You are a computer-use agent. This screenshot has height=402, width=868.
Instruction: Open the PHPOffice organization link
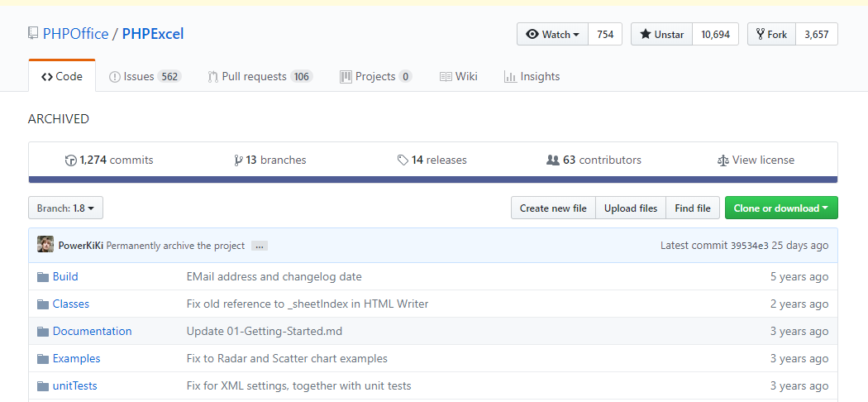(76, 34)
